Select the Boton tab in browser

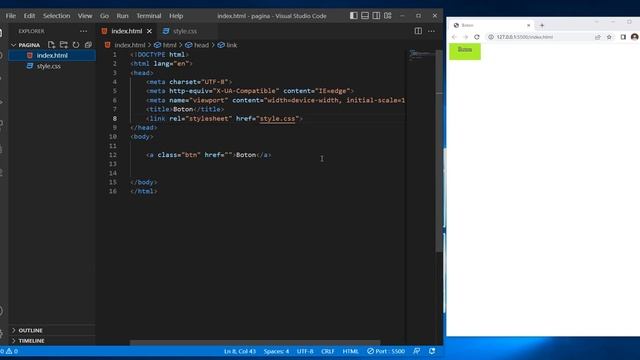click(492, 25)
